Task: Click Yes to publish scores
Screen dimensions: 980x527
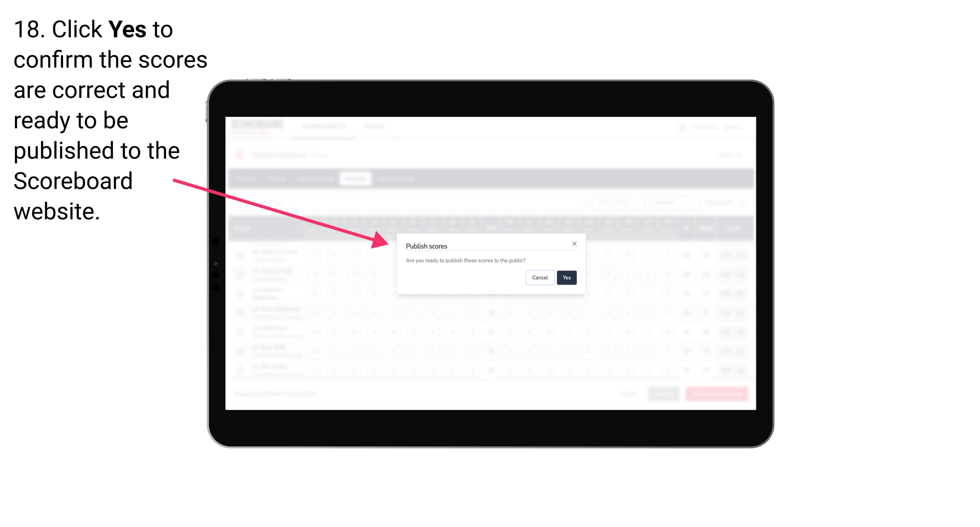Action: (566, 276)
